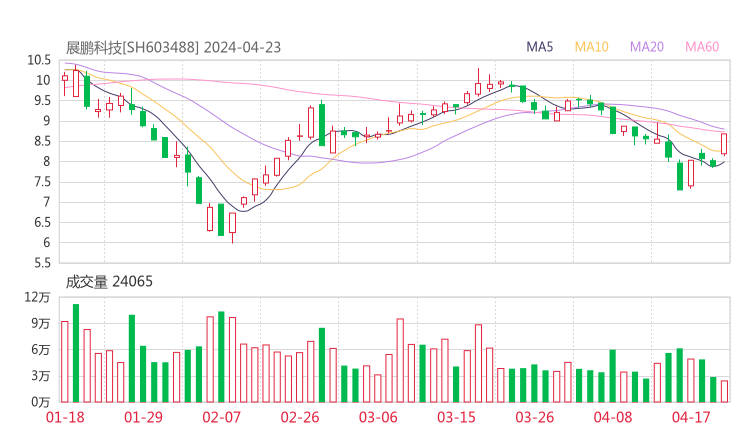Click the 03-15 date axis label

[456, 417]
